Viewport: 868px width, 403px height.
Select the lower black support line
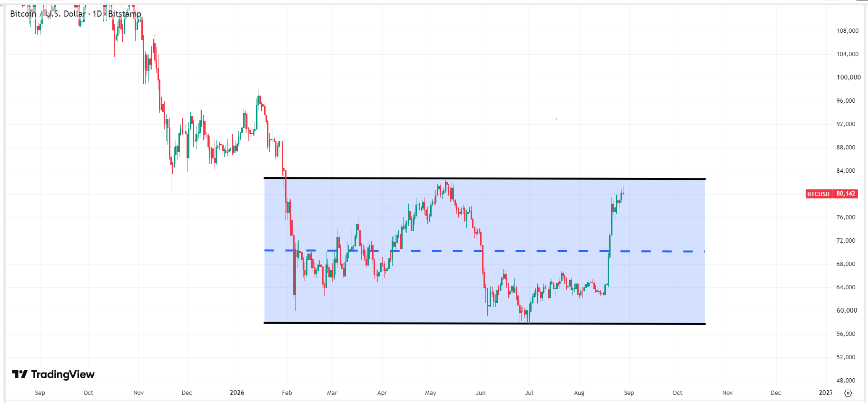484,324
